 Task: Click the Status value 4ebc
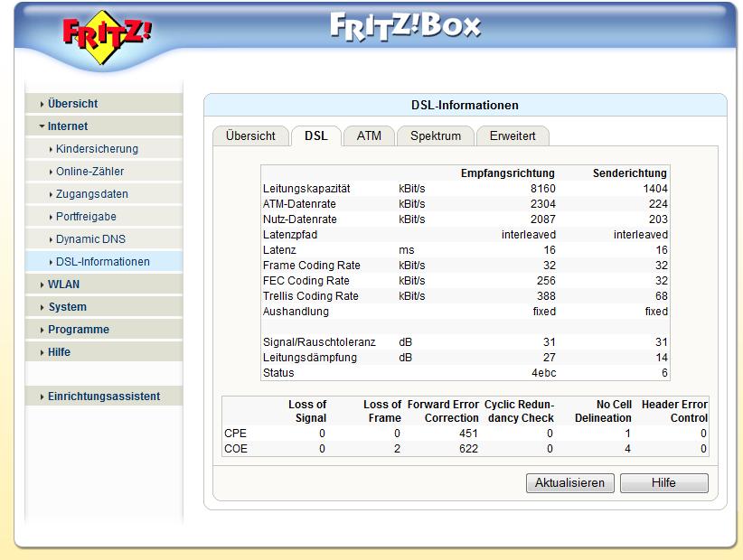pos(543,373)
